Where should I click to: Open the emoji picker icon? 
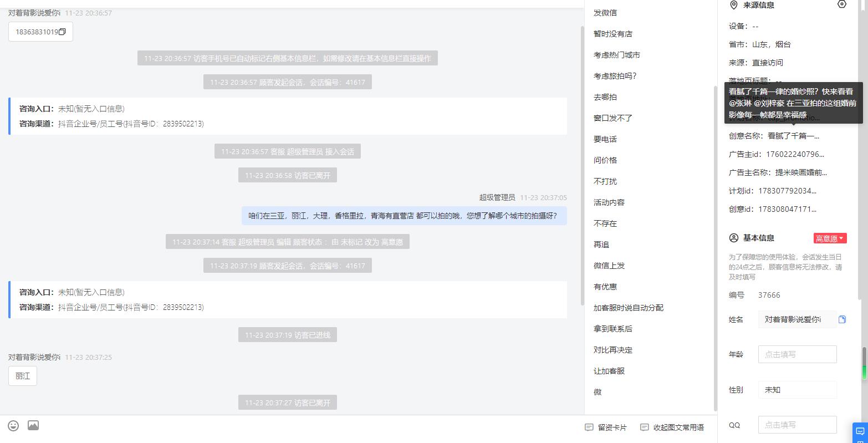(13, 426)
